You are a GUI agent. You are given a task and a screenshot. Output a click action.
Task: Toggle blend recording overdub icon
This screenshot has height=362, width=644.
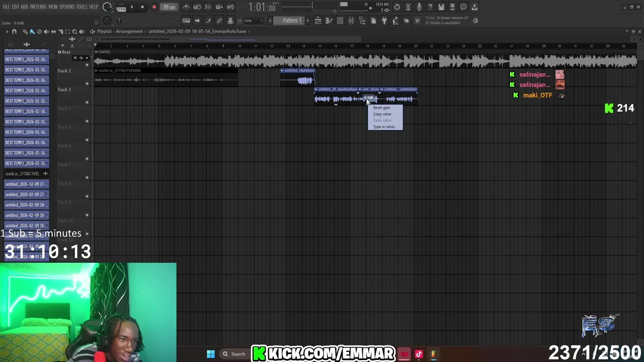click(x=219, y=7)
